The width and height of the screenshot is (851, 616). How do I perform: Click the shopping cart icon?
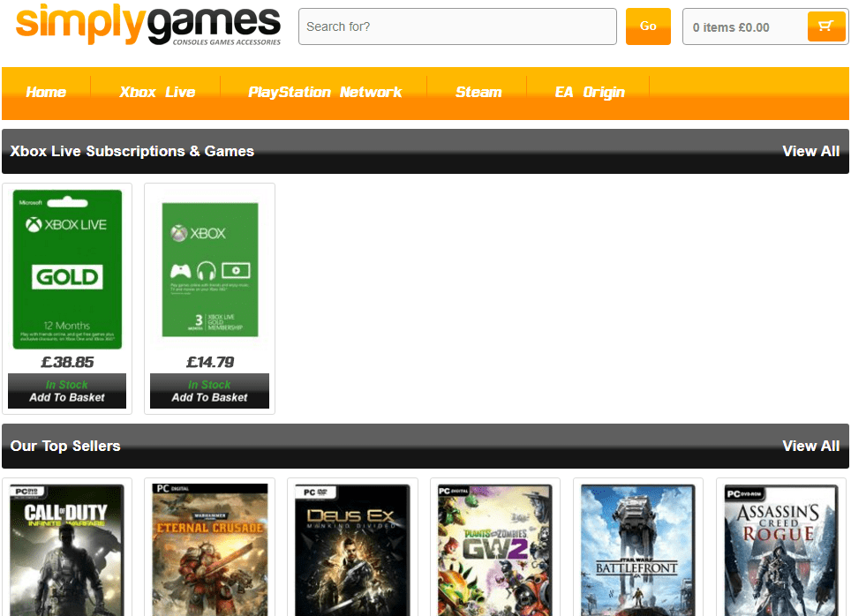825,26
